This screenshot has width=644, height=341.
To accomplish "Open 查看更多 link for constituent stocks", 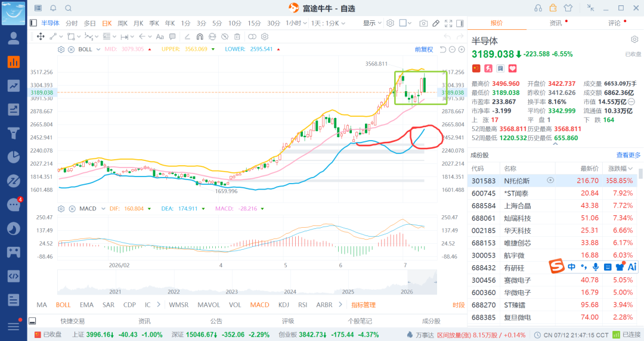I will pyautogui.click(x=628, y=156).
